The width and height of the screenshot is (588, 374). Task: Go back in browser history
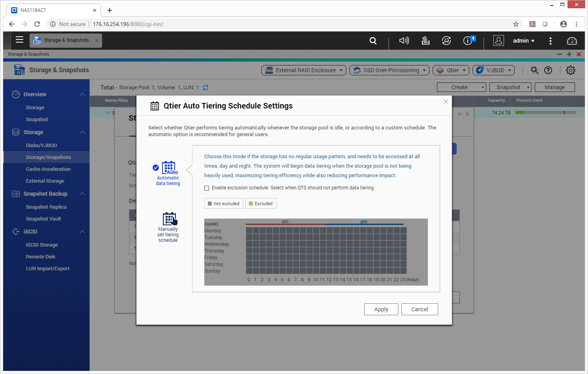point(12,24)
